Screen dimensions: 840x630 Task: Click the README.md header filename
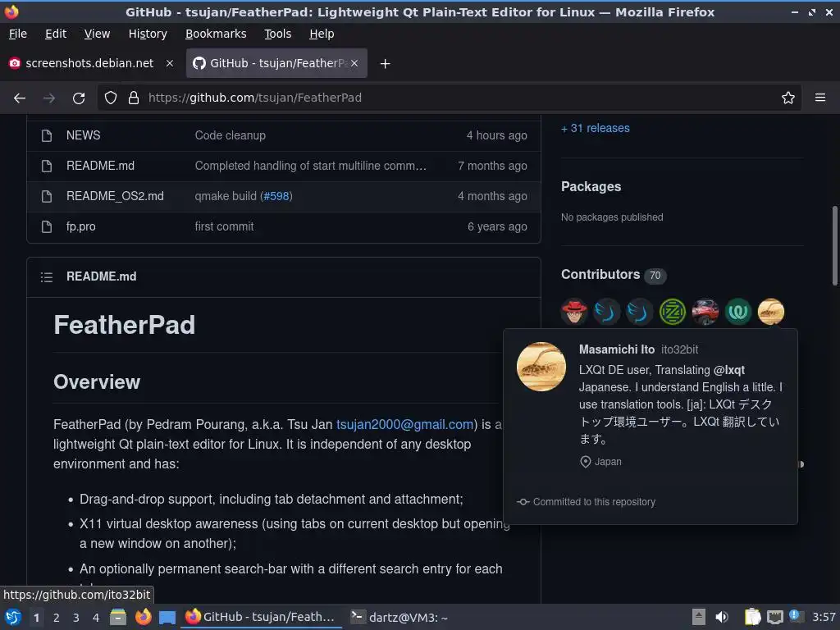pyautogui.click(x=101, y=276)
